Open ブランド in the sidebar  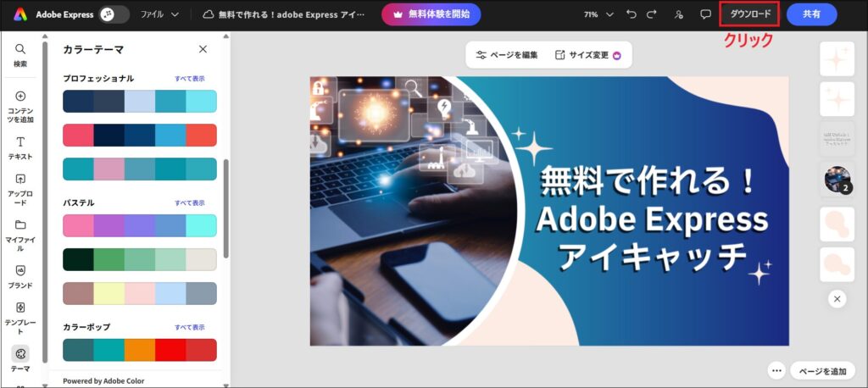[x=20, y=277]
